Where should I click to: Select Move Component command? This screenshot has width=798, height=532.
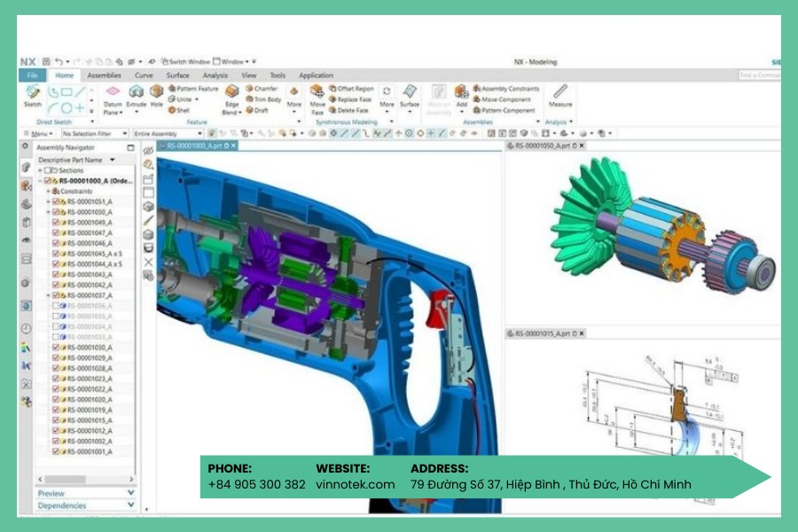coord(502,99)
